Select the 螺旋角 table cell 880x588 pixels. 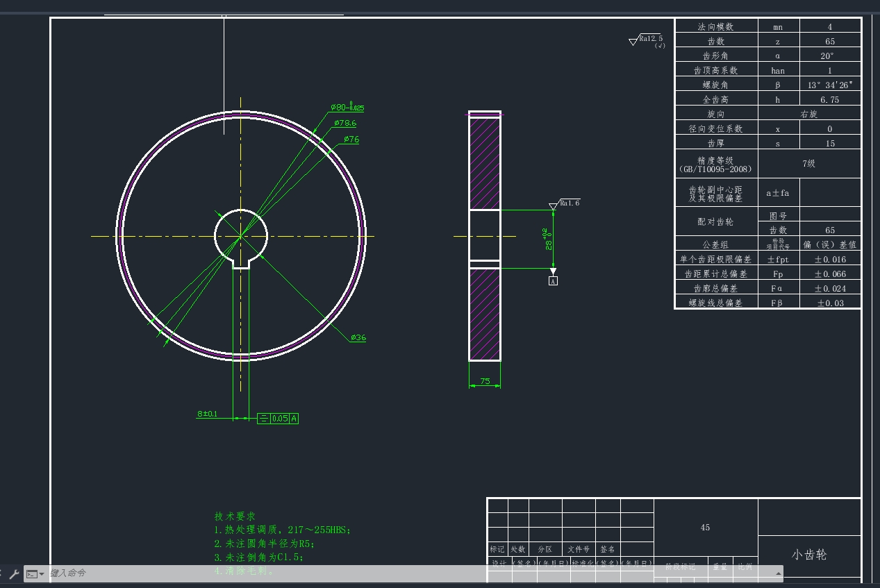click(x=716, y=85)
